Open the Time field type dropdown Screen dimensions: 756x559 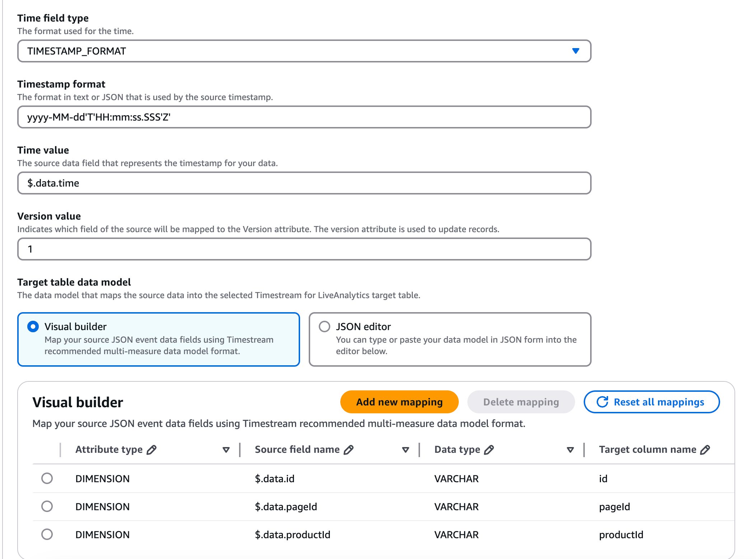coord(304,51)
